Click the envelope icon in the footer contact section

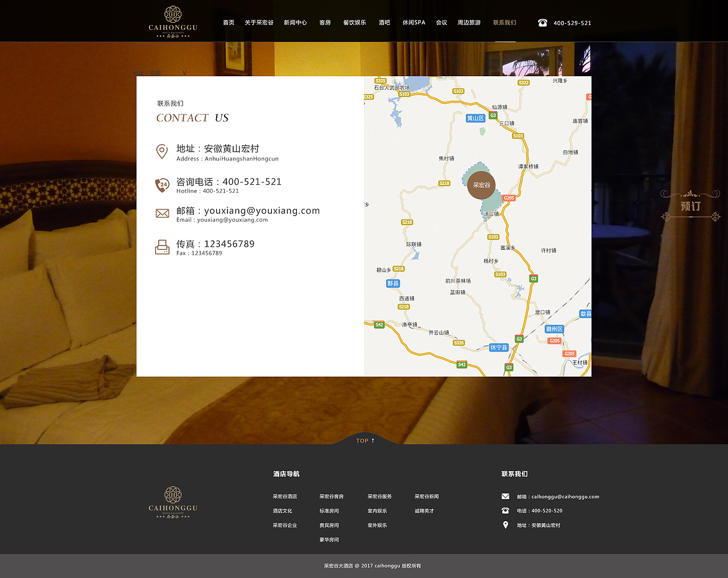(x=505, y=496)
